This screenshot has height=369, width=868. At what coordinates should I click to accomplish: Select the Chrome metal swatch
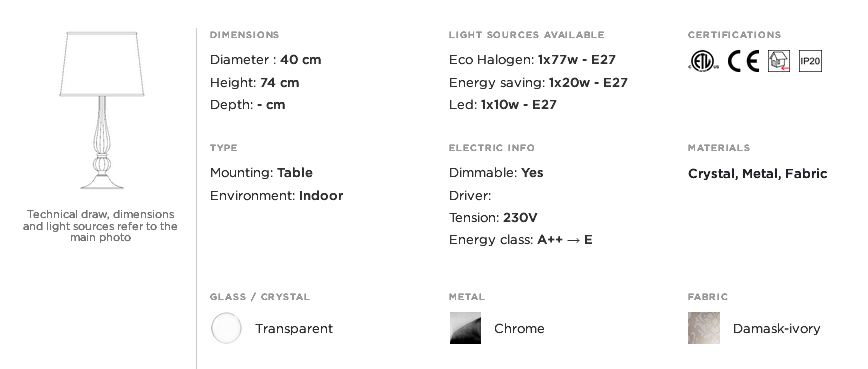coord(465,328)
